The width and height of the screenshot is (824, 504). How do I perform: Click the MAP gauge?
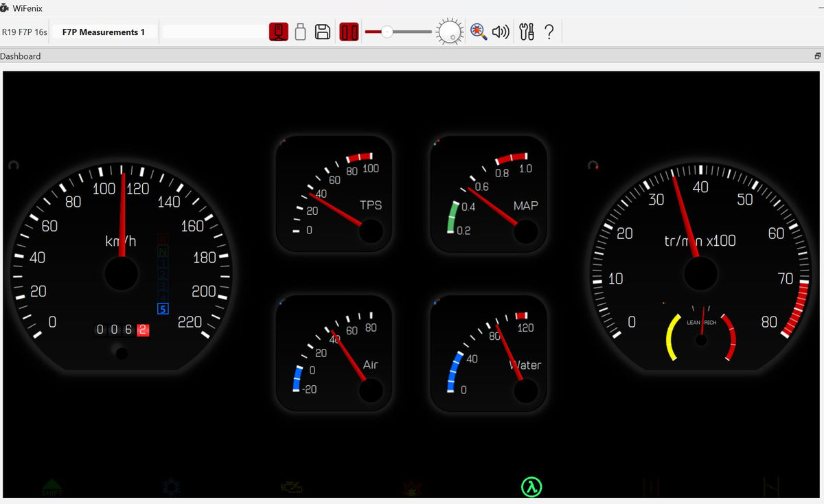(488, 194)
